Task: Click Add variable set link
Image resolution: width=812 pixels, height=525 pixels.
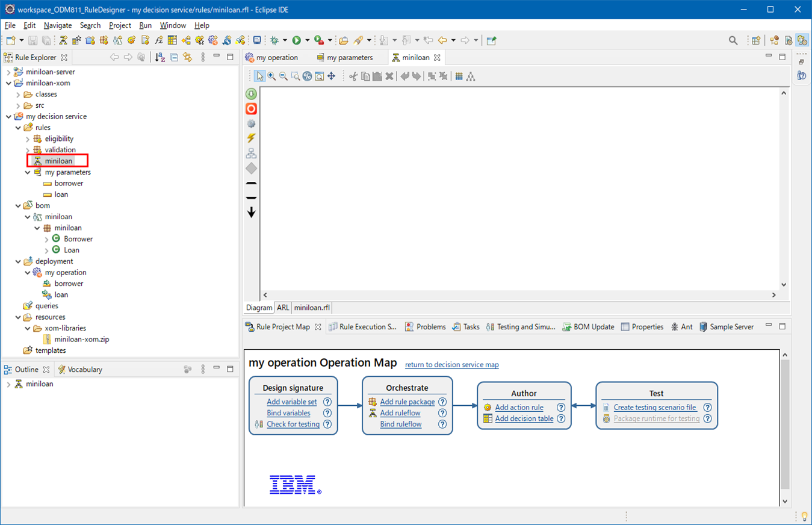Action: click(x=292, y=402)
